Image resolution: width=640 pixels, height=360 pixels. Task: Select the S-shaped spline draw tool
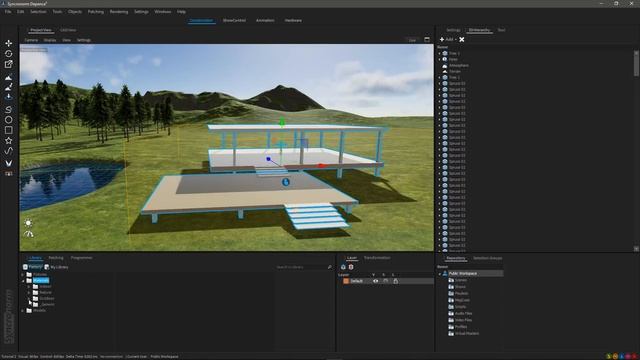pos(9,109)
